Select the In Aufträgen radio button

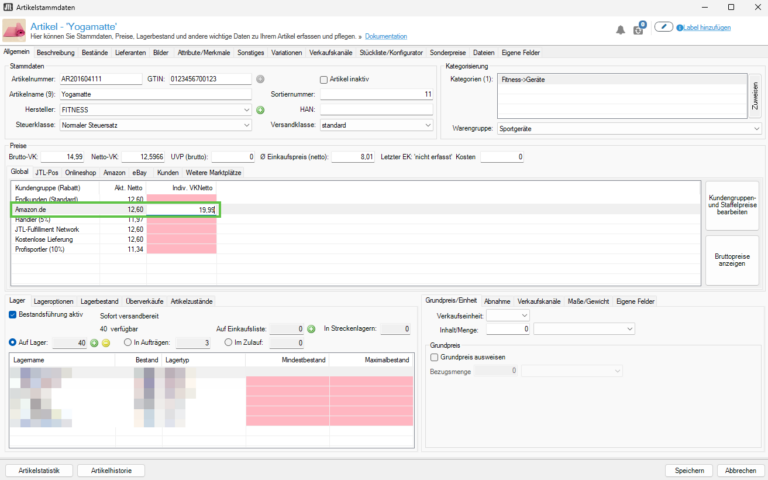click(127, 343)
